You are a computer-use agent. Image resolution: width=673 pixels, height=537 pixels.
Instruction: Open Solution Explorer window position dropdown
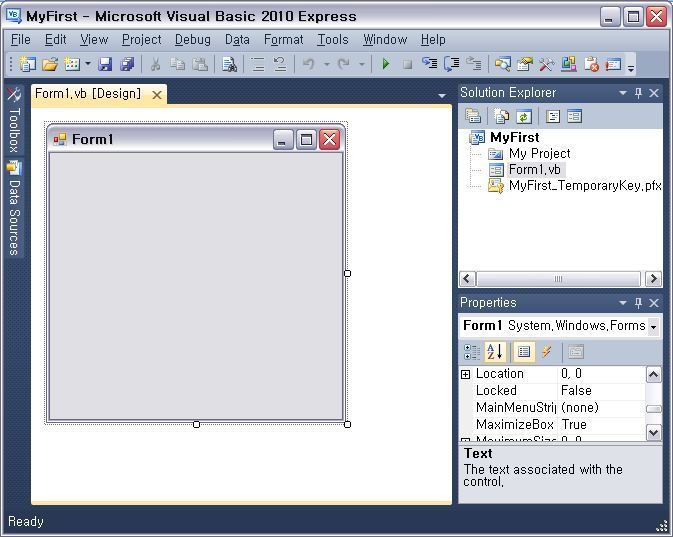click(622, 93)
